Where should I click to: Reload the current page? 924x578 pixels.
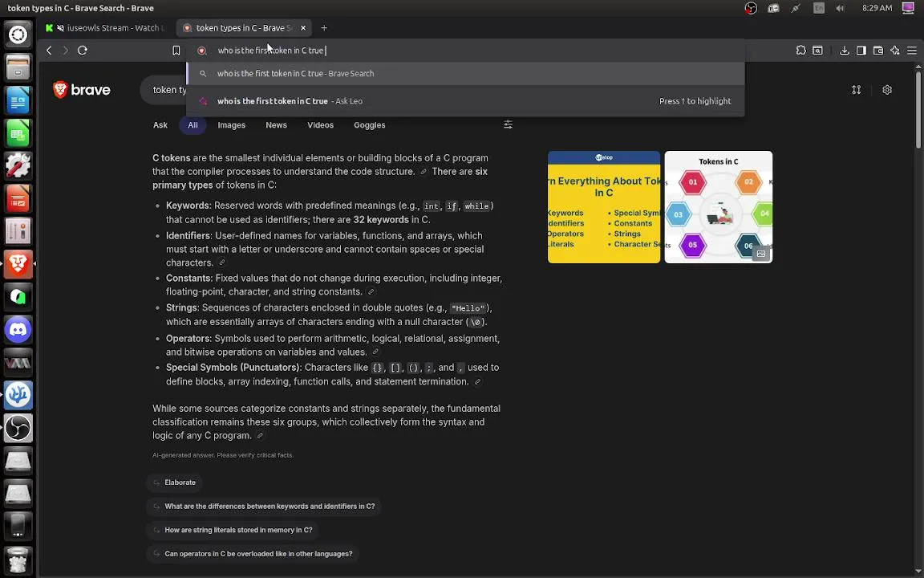tap(83, 51)
